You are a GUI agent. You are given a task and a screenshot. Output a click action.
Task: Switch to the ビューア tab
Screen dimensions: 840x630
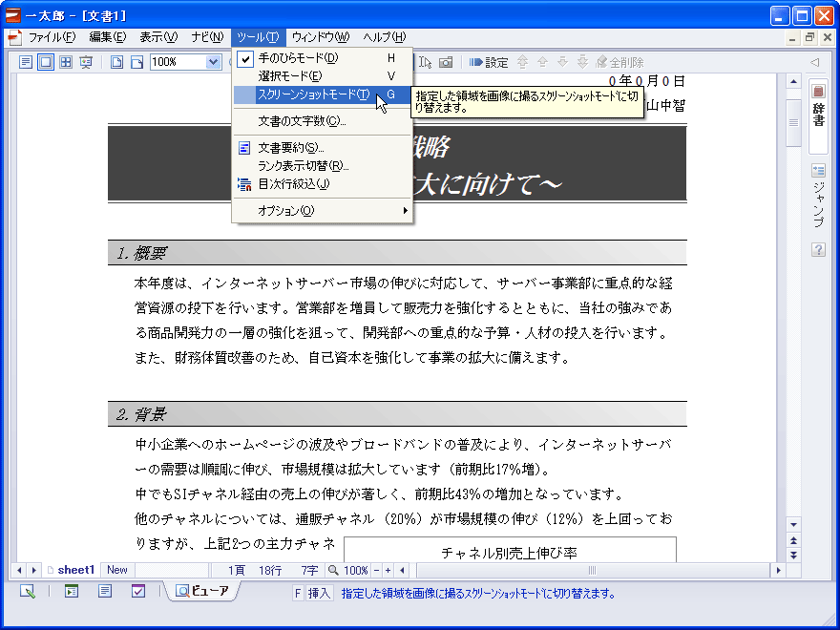(x=202, y=591)
